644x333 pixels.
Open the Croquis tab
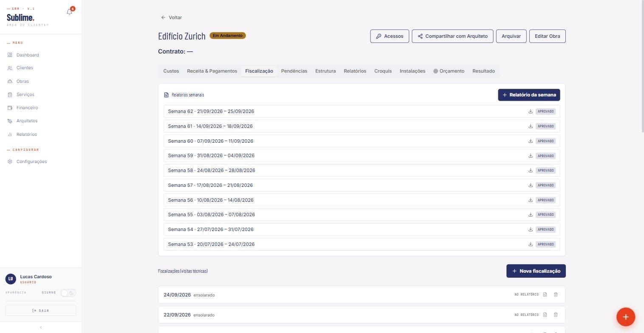point(383,71)
